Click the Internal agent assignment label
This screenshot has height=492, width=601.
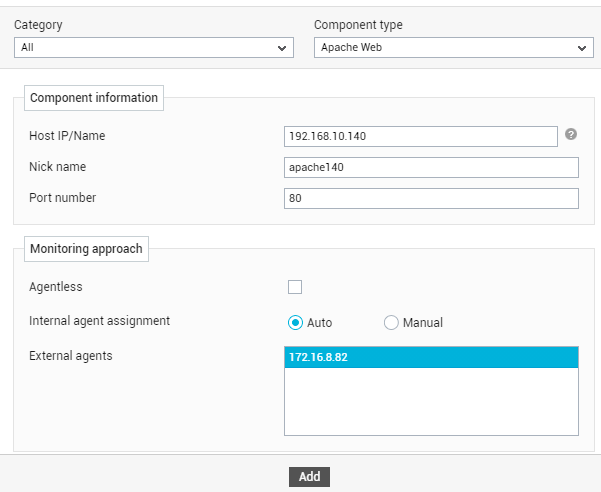tap(99, 321)
